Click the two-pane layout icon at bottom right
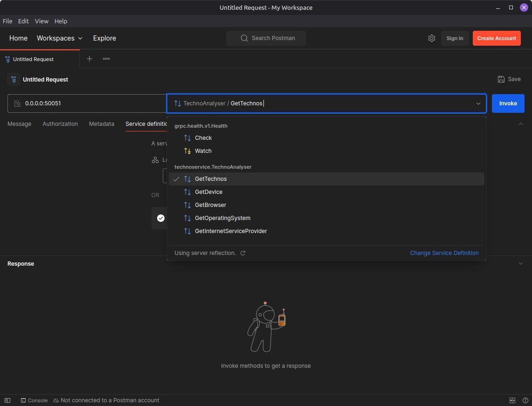This screenshot has height=406, width=532. click(x=512, y=400)
